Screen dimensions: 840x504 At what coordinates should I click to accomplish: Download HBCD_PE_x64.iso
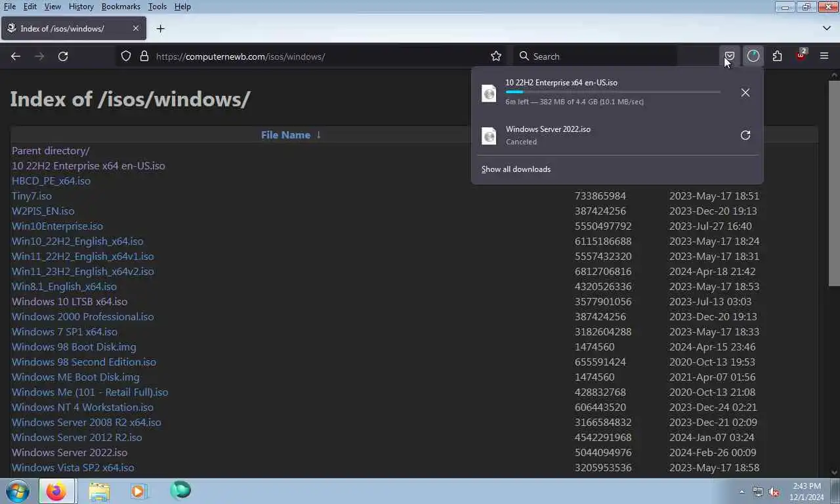(51, 180)
